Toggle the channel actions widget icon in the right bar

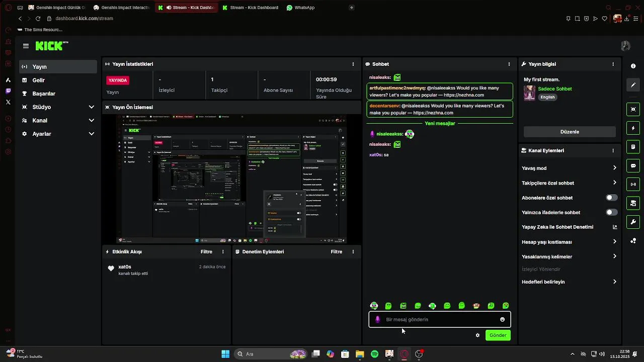[633, 203]
